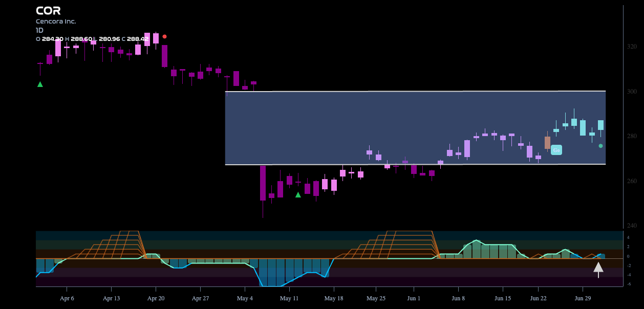This screenshot has height=309, width=644.
Task: Click the Apr 13 date label
Action: tap(111, 298)
